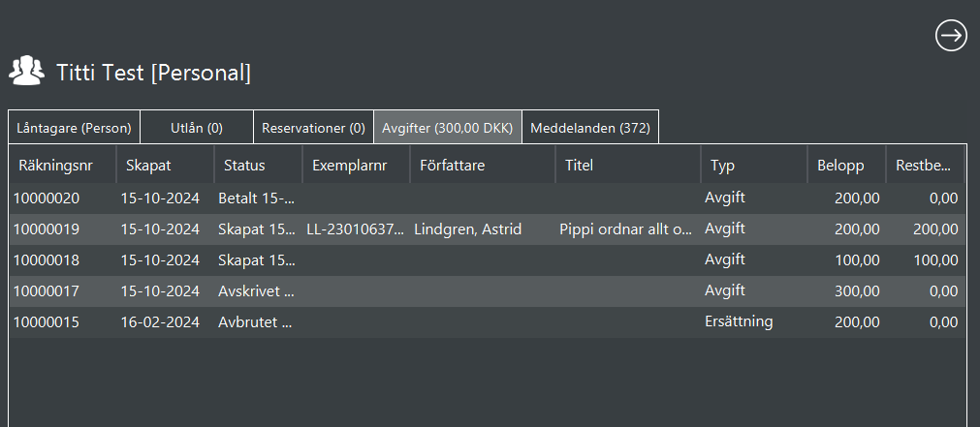Sort by Räkningsnr column header

62,166
